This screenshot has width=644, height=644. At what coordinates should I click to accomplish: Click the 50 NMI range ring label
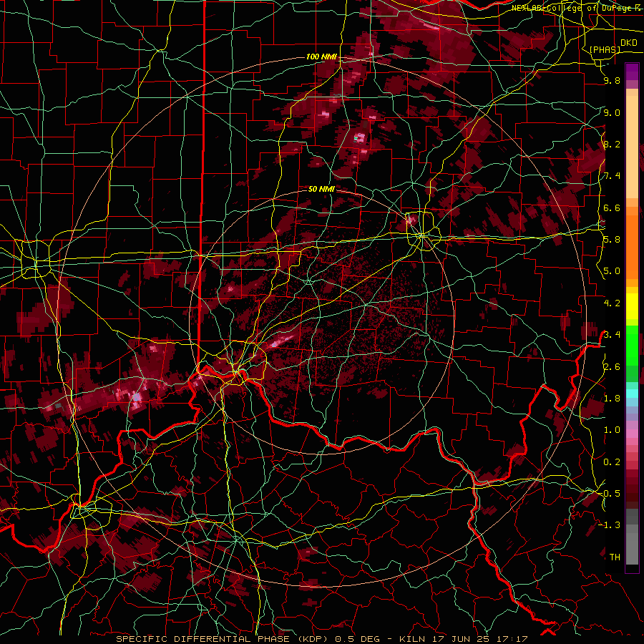tap(321, 190)
